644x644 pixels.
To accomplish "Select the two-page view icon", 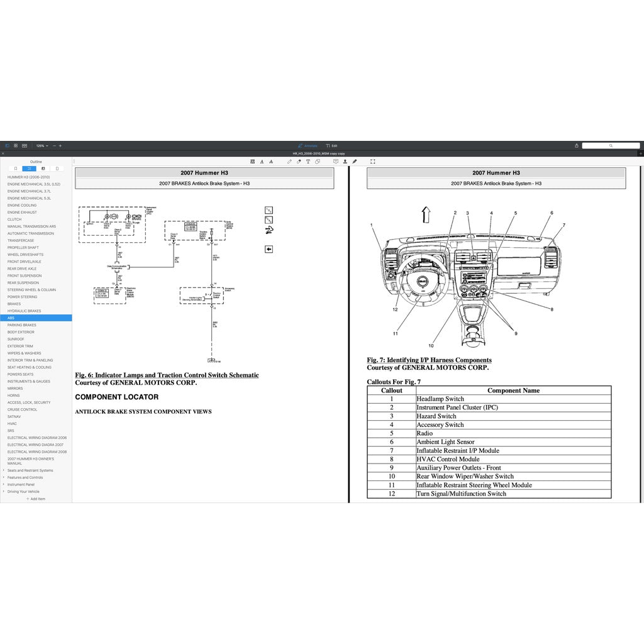I will [x=24, y=145].
